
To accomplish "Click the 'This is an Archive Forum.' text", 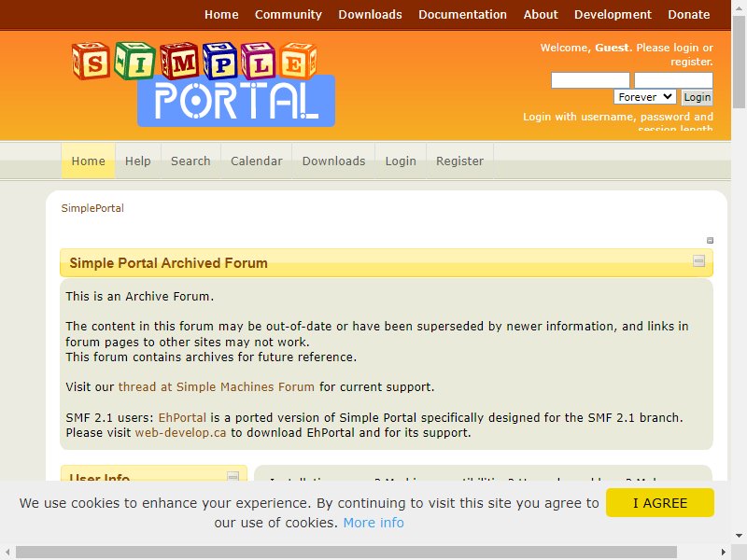I will [139, 296].
